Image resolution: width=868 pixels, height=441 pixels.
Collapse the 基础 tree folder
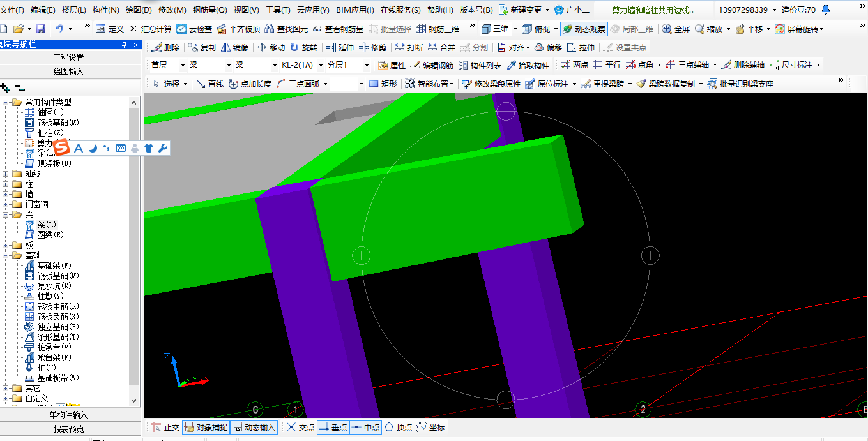tap(6, 255)
